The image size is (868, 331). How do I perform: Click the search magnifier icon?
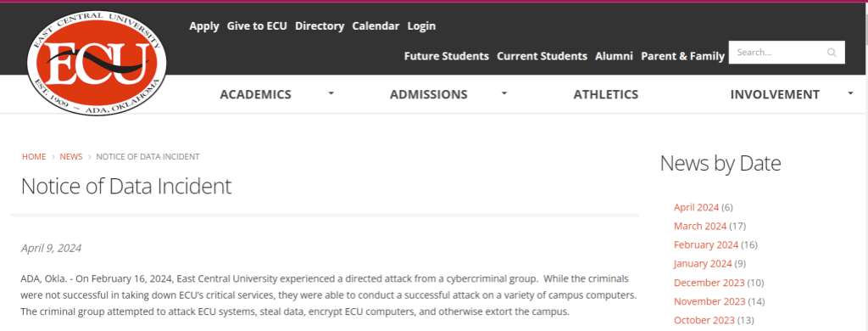[832, 53]
